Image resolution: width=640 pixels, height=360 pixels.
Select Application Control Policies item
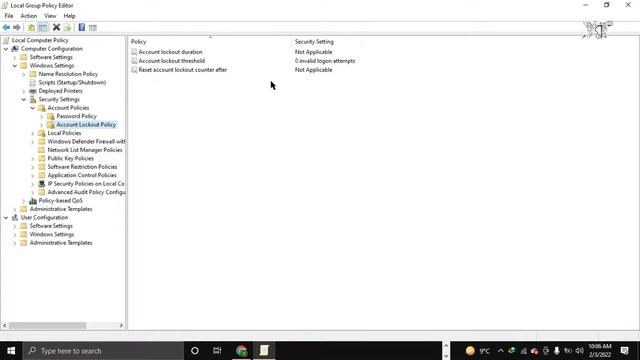coord(82,176)
